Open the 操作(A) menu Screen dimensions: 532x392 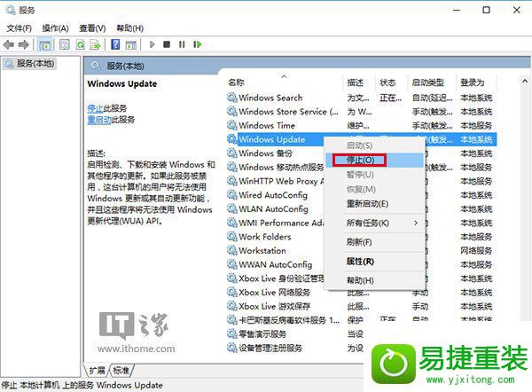pyautogui.click(x=55, y=28)
